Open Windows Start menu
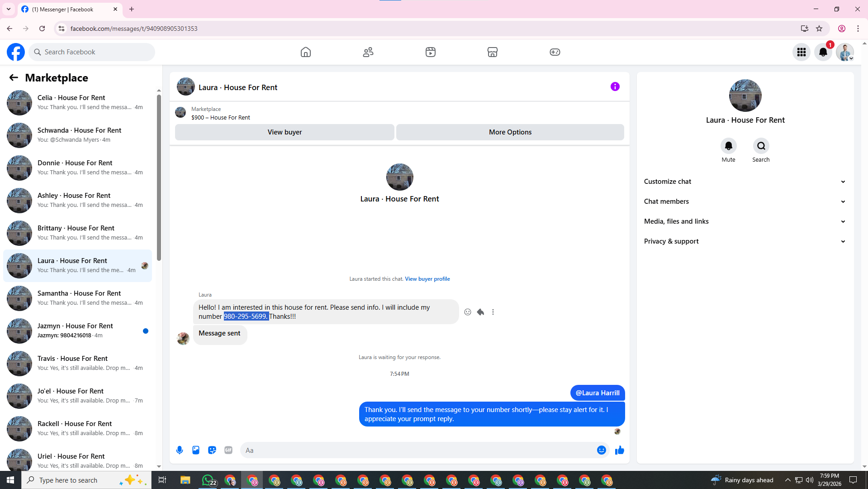The image size is (868, 489). coord(11,480)
